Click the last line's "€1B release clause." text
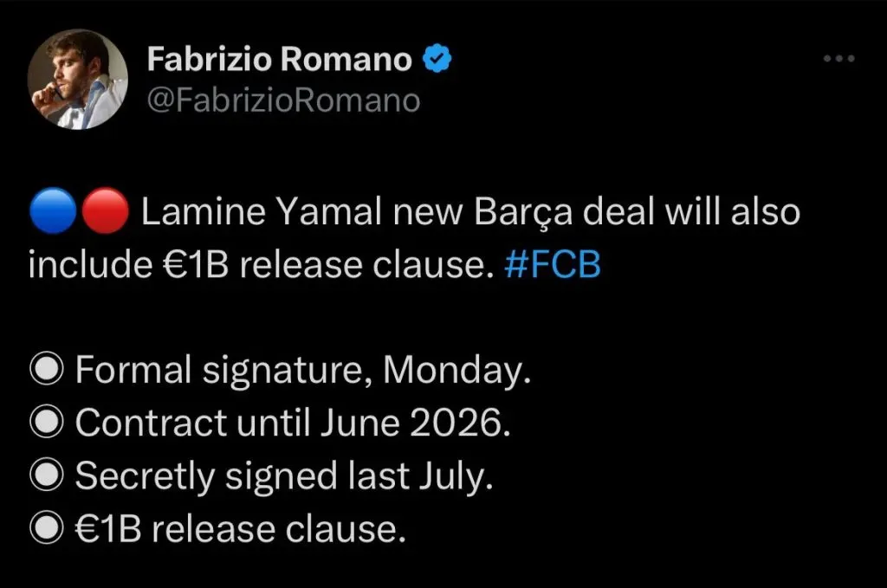 (x=240, y=529)
